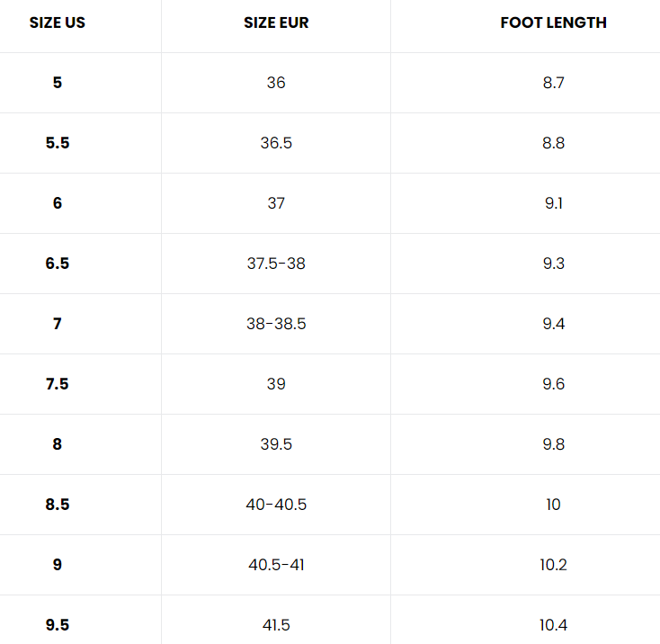The width and height of the screenshot is (660, 644).
Task: Click foot length 9.1 value
Action: pyautogui.click(x=553, y=203)
